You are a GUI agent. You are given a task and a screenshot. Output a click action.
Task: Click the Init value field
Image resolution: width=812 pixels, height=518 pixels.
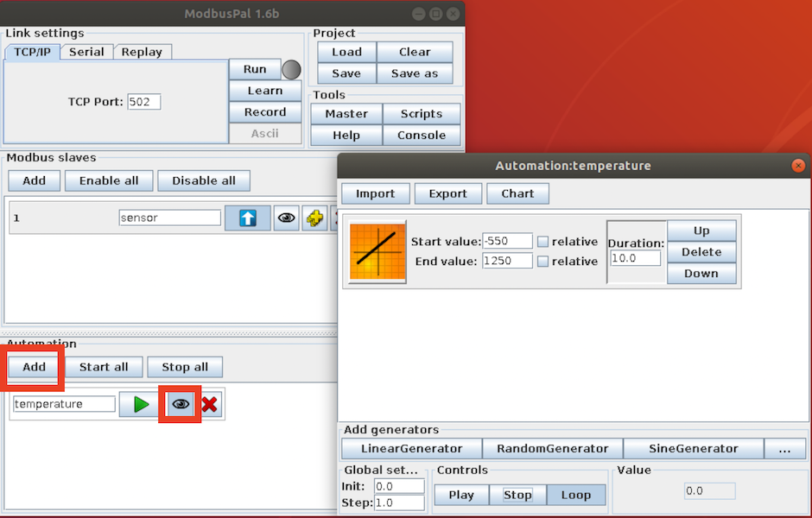[x=399, y=486]
